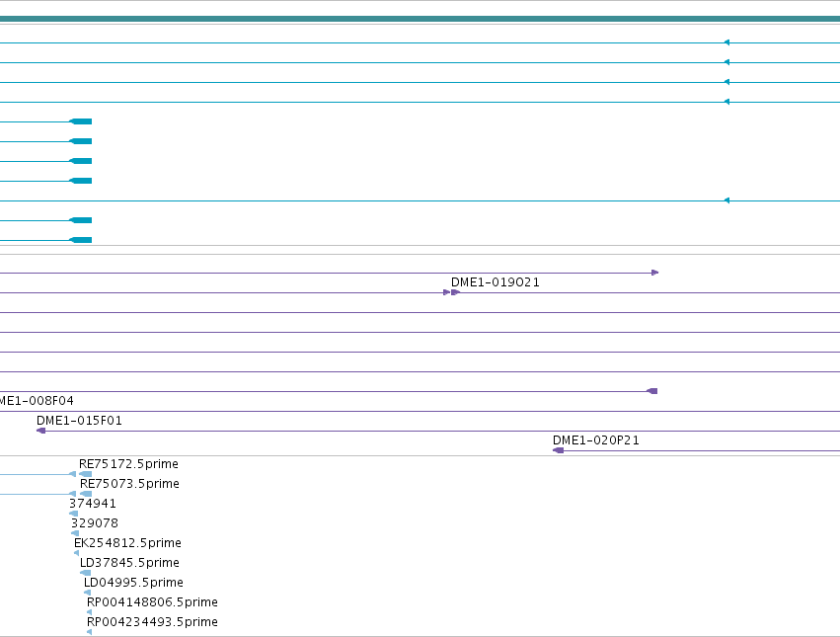Select the tiny arrow glyph under EK254812.5prime
The image size is (840, 637).
pos(77,553)
